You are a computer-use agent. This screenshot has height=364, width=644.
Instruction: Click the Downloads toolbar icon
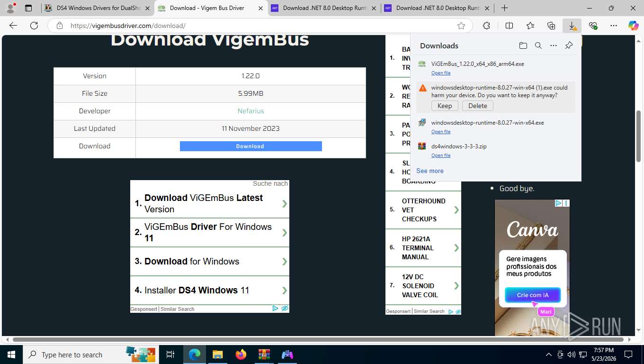click(x=572, y=26)
